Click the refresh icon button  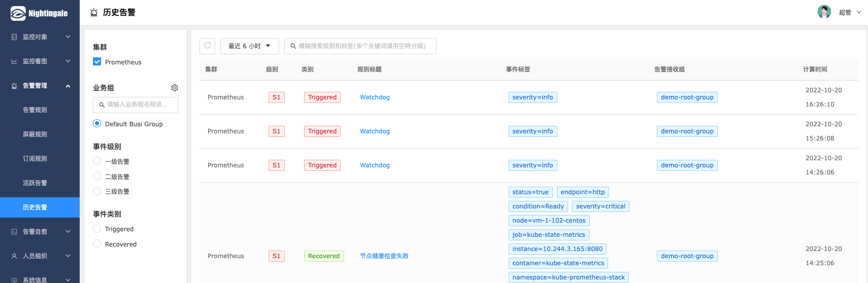208,46
